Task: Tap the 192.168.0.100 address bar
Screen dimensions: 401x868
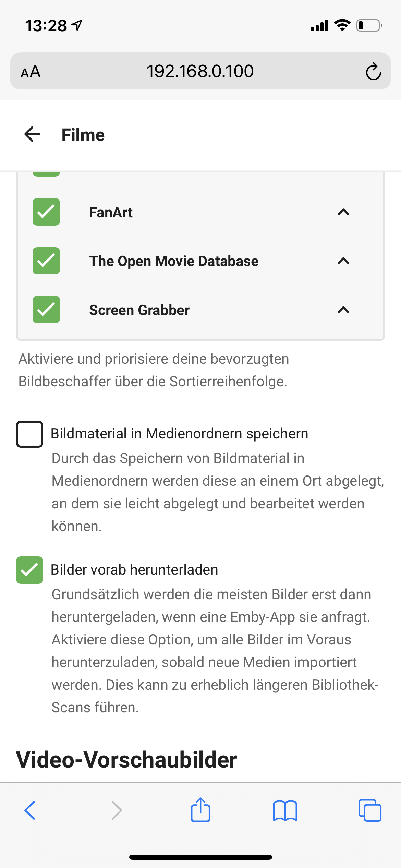Action: 200,71
